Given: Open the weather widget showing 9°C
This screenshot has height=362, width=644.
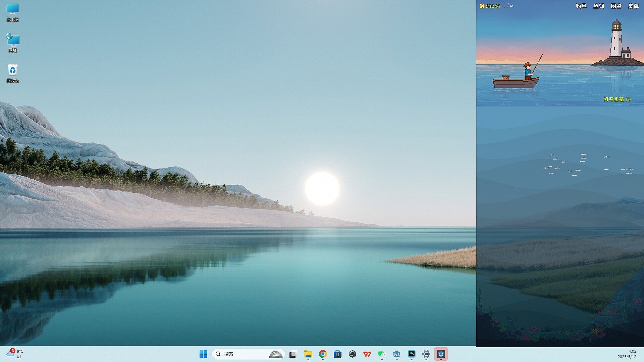Looking at the screenshot, I should pos(15,354).
